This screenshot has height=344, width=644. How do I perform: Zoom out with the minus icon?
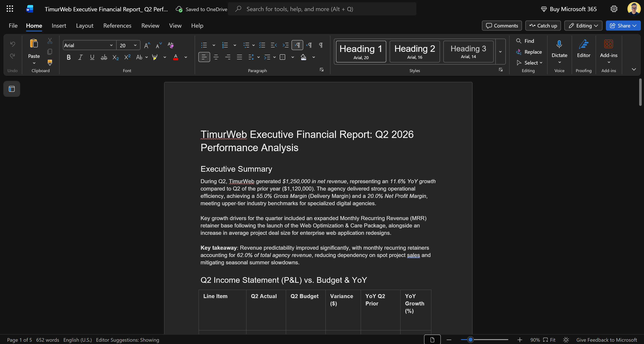(x=449, y=340)
